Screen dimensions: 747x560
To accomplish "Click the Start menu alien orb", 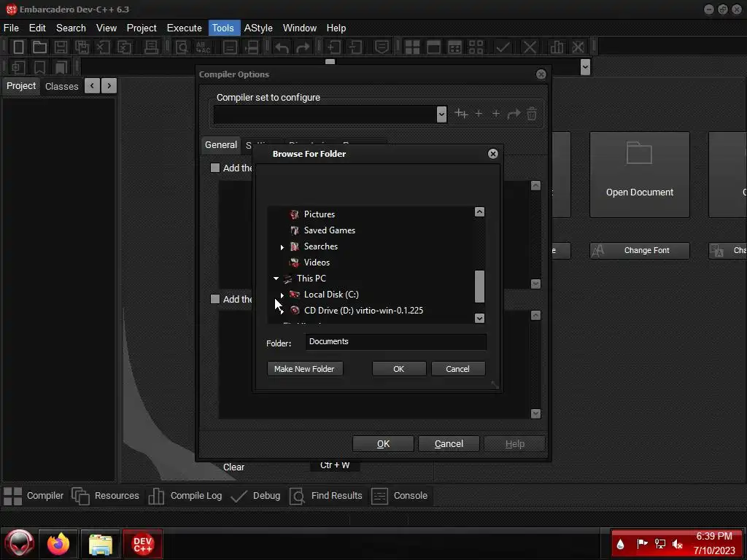I will [x=19, y=544].
